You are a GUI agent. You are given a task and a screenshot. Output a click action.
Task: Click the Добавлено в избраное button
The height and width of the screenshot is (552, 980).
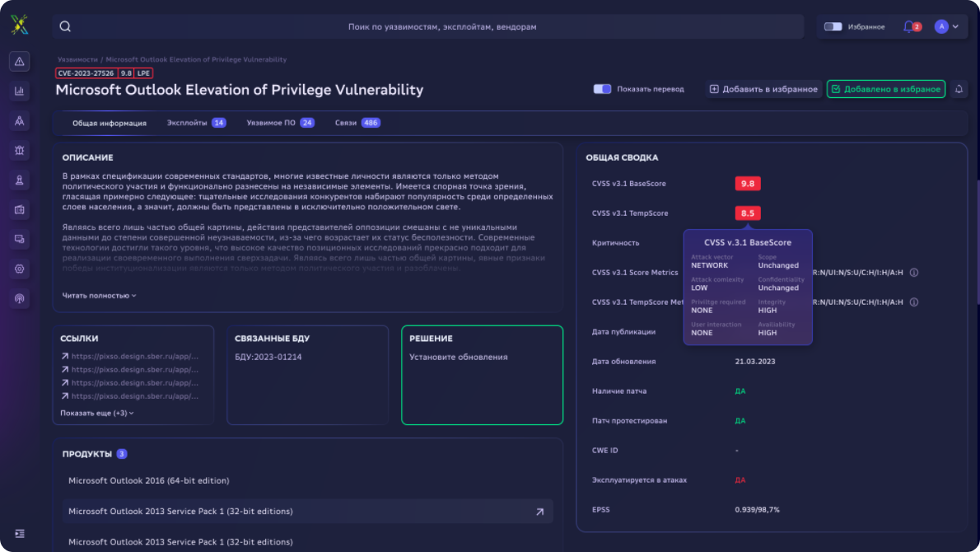(885, 89)
